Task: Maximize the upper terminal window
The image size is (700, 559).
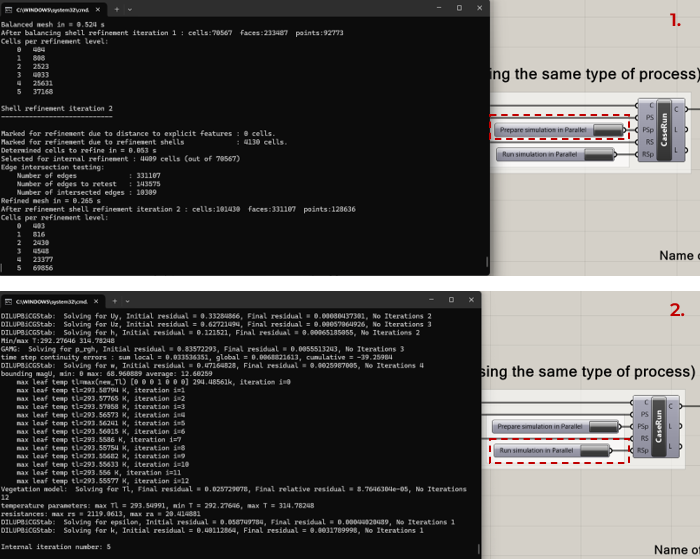Action: tap(459, 8)
